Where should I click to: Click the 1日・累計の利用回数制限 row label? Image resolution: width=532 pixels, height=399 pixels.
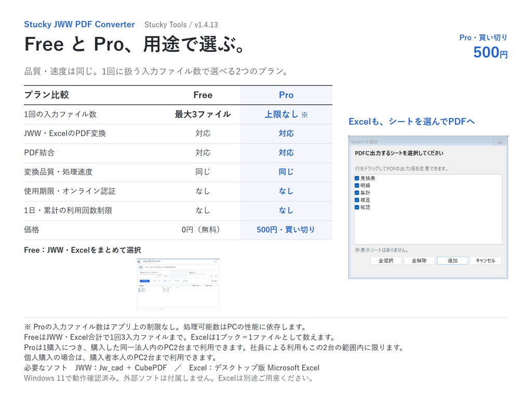pyautogui.click(x=68, y=210)
